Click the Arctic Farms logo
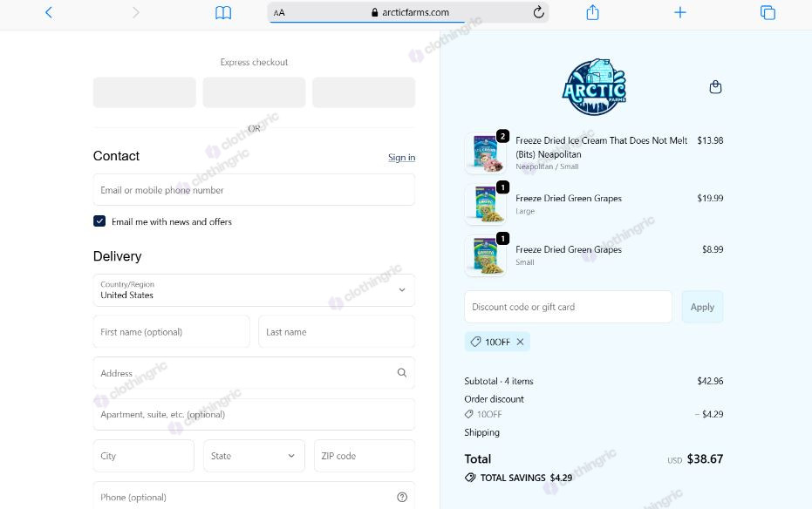Screen dimensions: 812x509 (594, 86)
